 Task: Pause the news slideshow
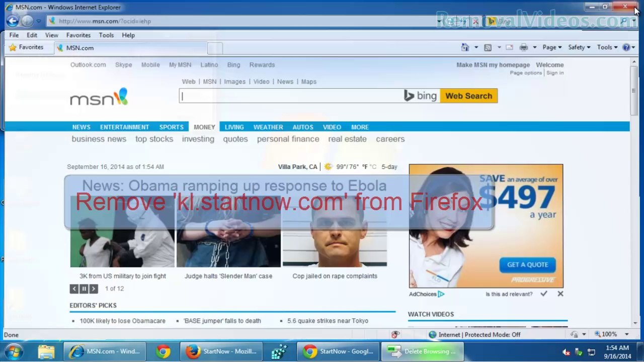tap(84, 289)
